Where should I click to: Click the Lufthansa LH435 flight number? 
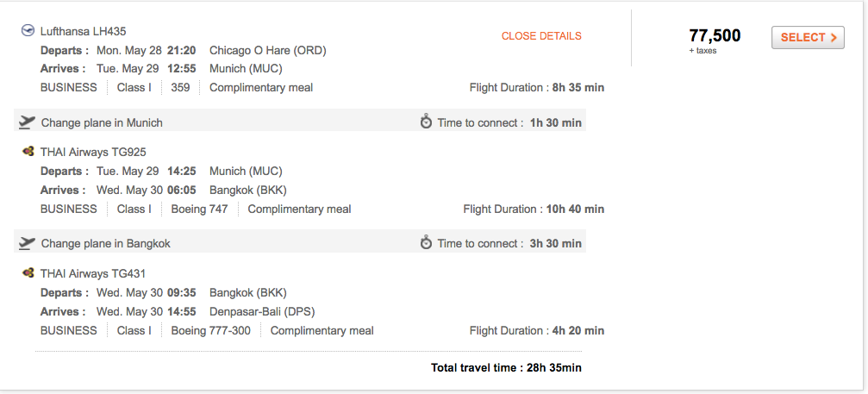(83, 31)
